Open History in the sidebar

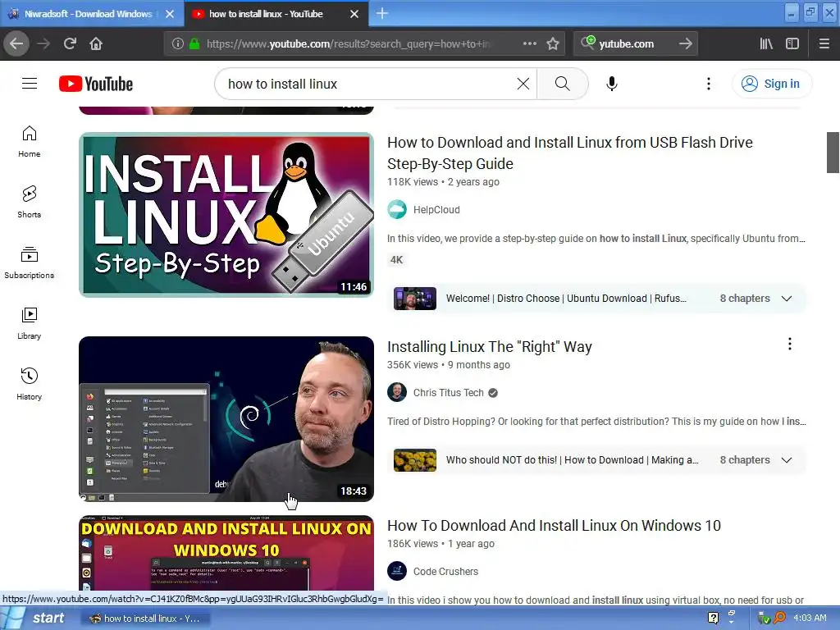[x=30, y=384]
